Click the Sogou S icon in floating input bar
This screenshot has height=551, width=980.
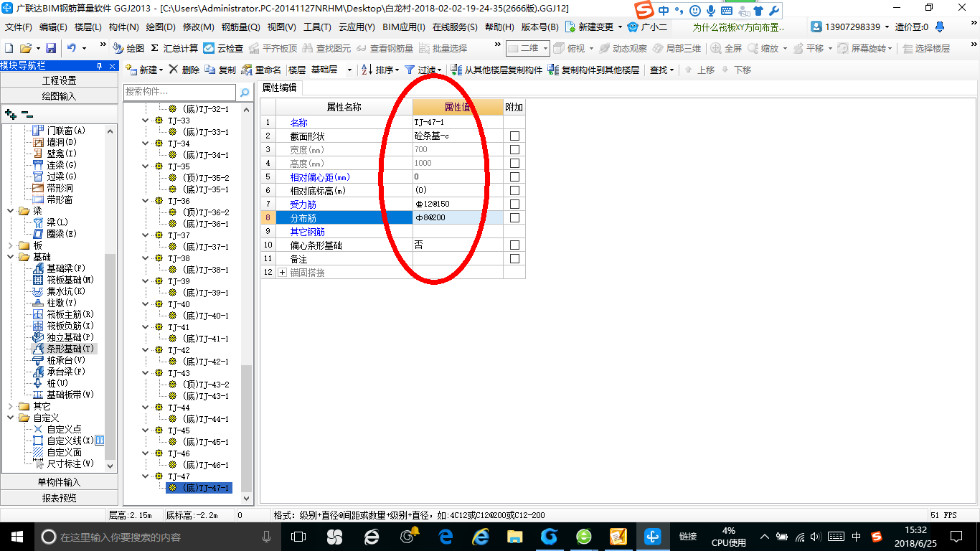(x=645, y=11)
